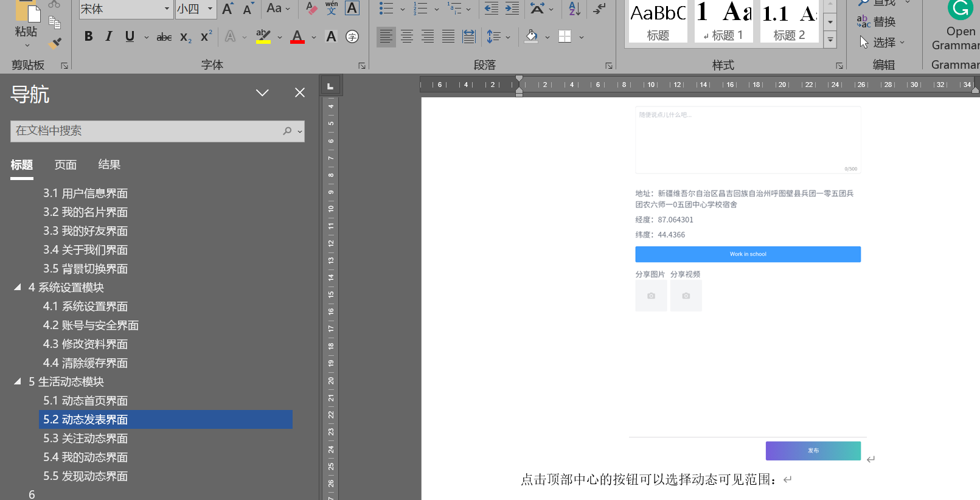Switch to the 结果 navigation tab

tap(109, 165)
